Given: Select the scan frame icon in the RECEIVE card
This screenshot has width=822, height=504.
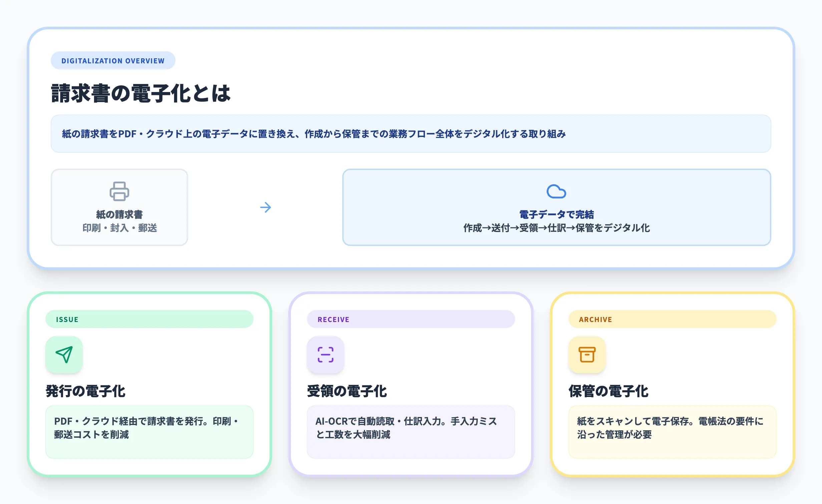Looking at the screenshot, I should [x=326, y=355].
